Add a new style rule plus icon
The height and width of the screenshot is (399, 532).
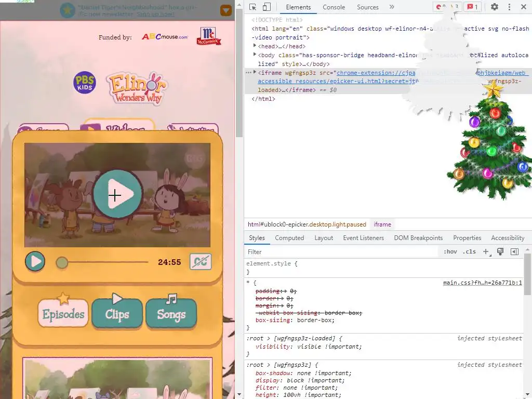[486, 252]
